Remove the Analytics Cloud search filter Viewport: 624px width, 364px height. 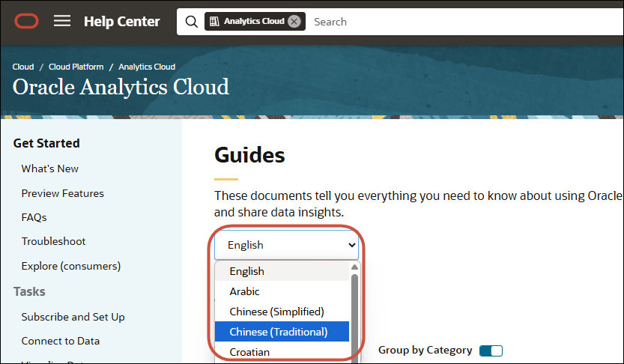tap(294, 22)
